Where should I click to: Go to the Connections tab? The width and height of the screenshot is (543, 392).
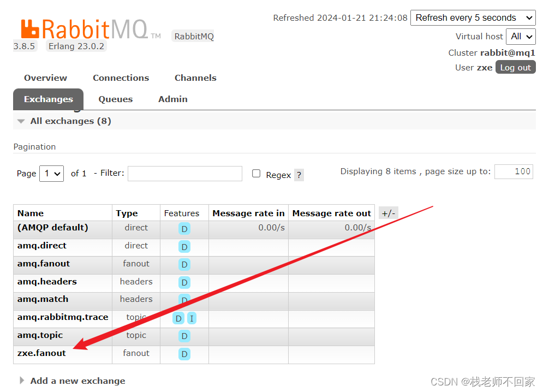click(x=121, y=78)
